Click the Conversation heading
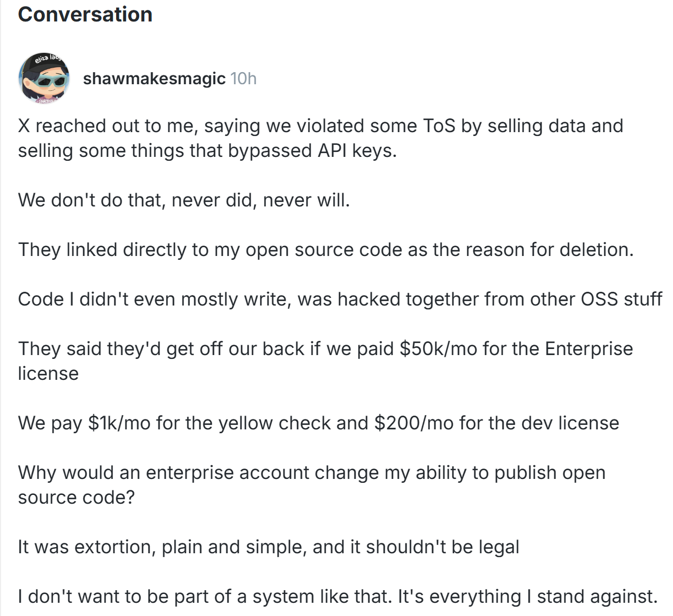 pyautogui.click(x=85, y=14)
